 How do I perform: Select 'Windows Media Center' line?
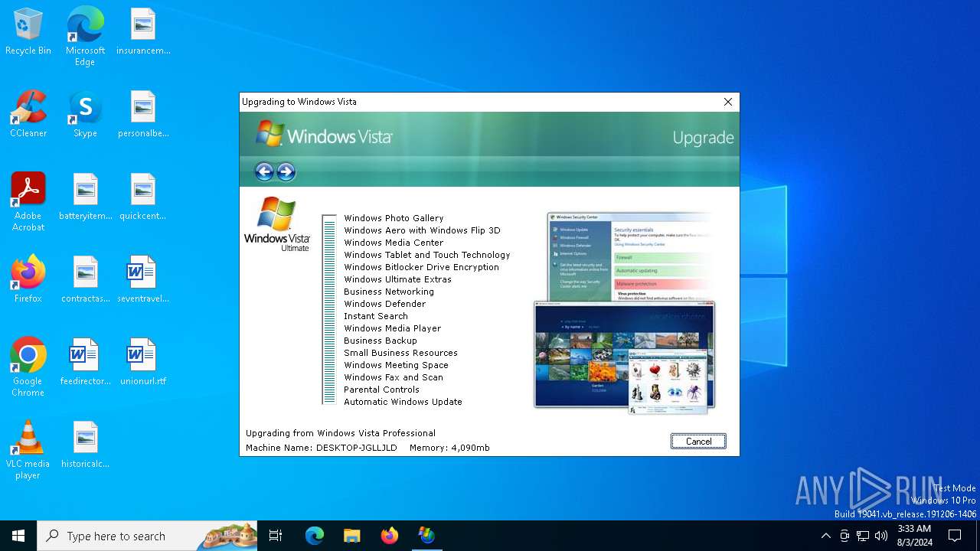pos(394,243)
